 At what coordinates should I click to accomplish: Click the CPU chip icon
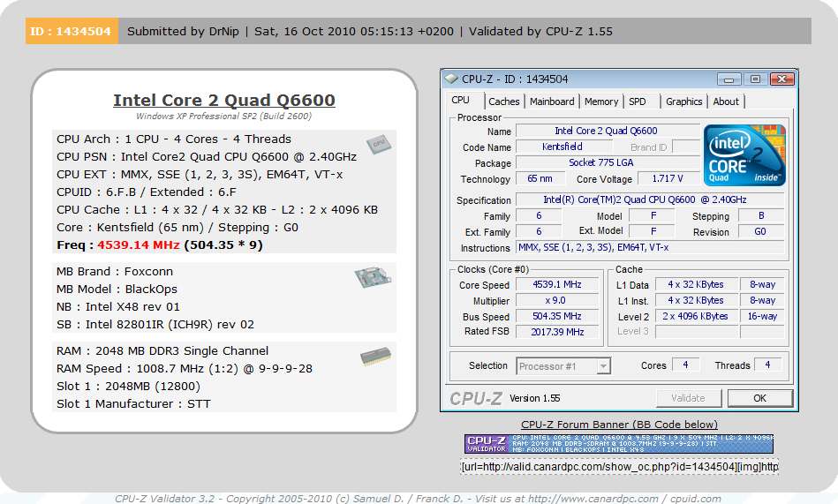coord(379,144)
